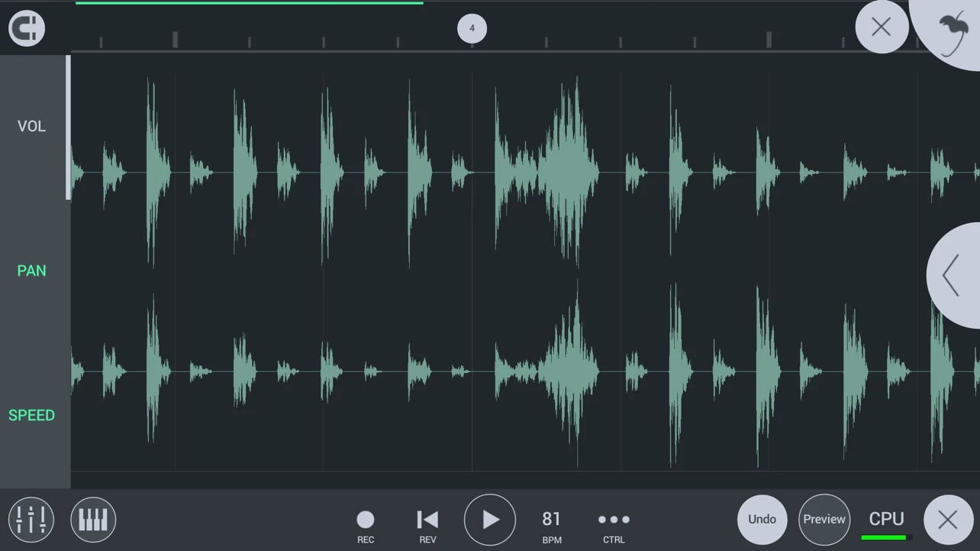The height and width of the screenshot is (551, 980).
Task: Click the Preview button
Action: [824, 519]
